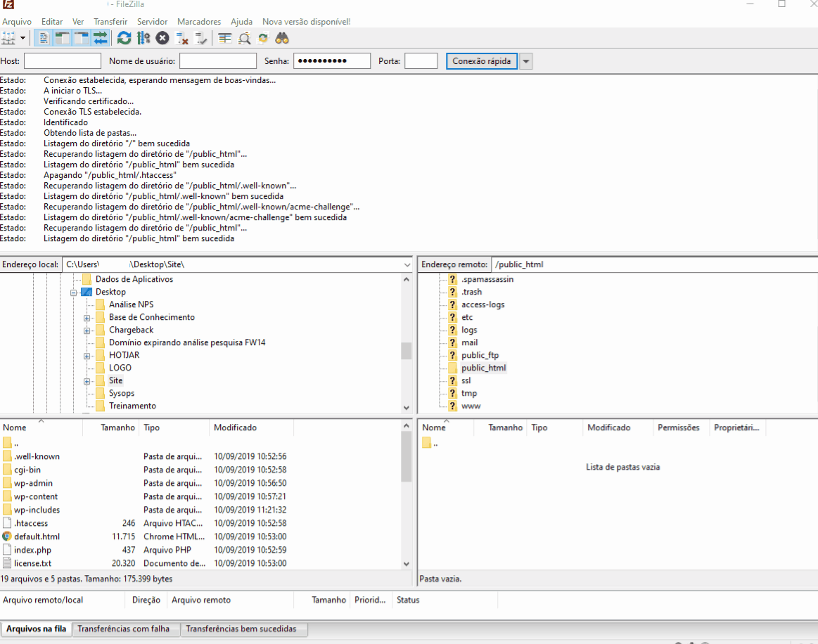This screenshot has width=818, height=644.
Task: Click the Porta input field
Action: [x=421, y=61]
